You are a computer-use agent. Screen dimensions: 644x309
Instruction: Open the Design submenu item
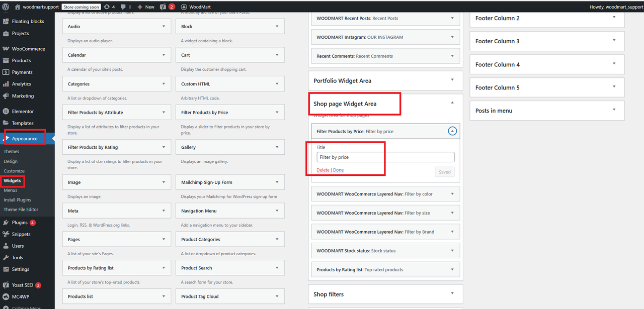click(x=11, y=161)
